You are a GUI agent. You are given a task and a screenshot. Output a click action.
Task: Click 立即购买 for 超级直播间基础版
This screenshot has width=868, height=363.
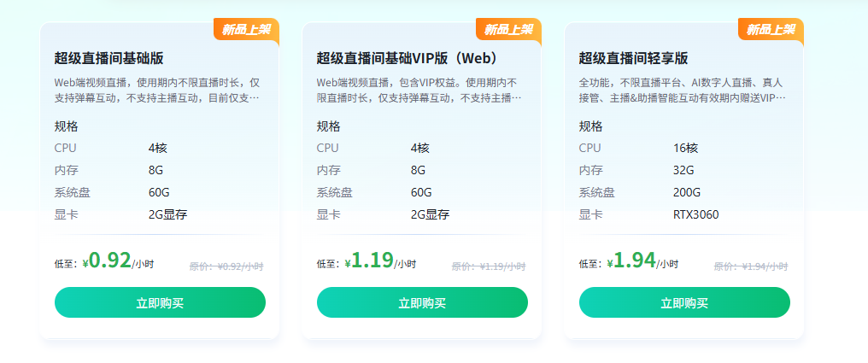tap(160, 302)
